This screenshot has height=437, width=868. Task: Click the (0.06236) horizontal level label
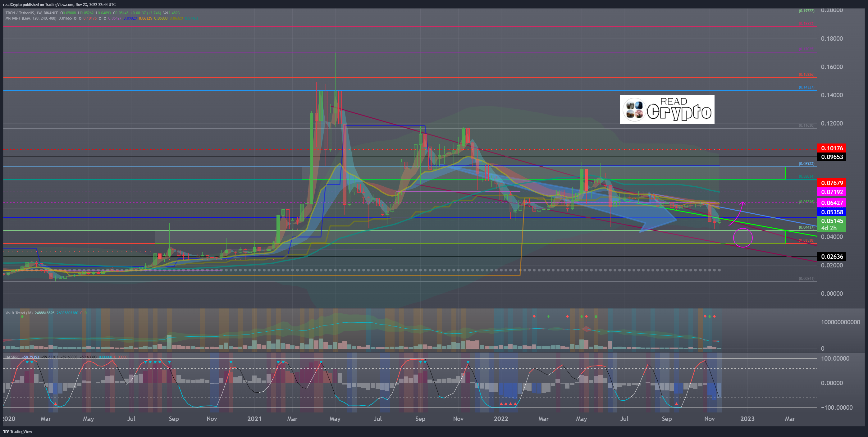806,202
